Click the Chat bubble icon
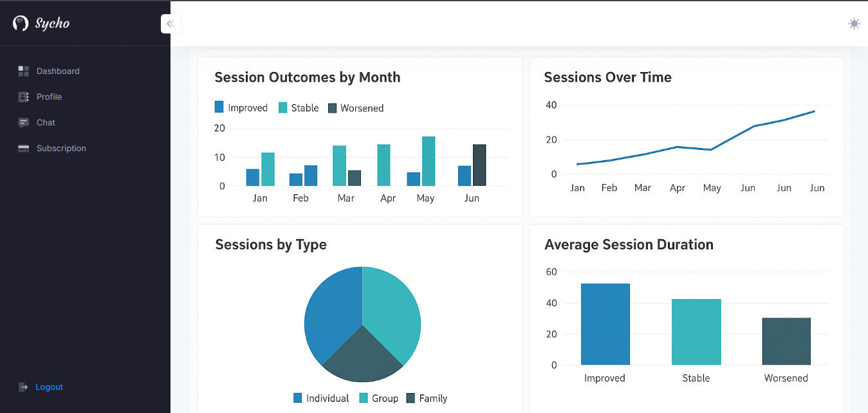This screenshot has height=413, width=868. pyautogui.click(x=24, y=123)
